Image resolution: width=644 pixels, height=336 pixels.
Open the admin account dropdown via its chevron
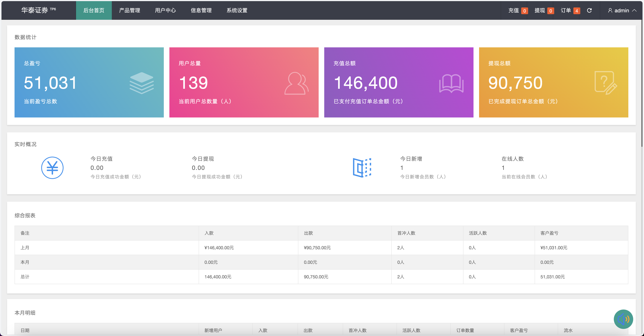pyautogui.click(x=635, y=10)
